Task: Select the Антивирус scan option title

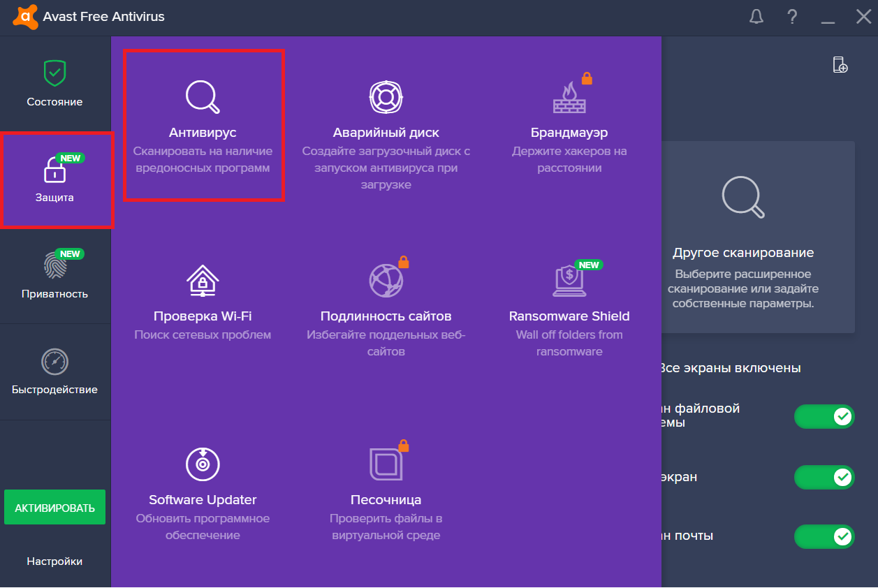Action: pos(203,133)
